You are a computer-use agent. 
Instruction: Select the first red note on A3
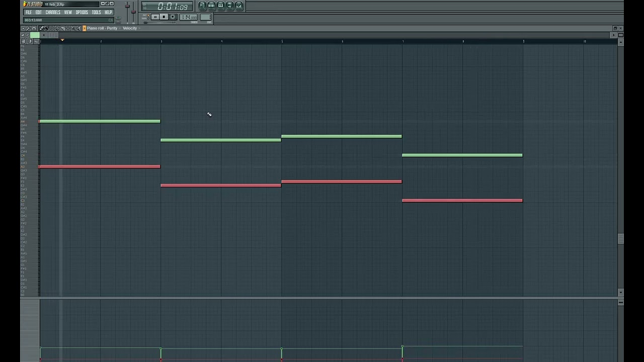pyautogui.click(x=100, y=166)
